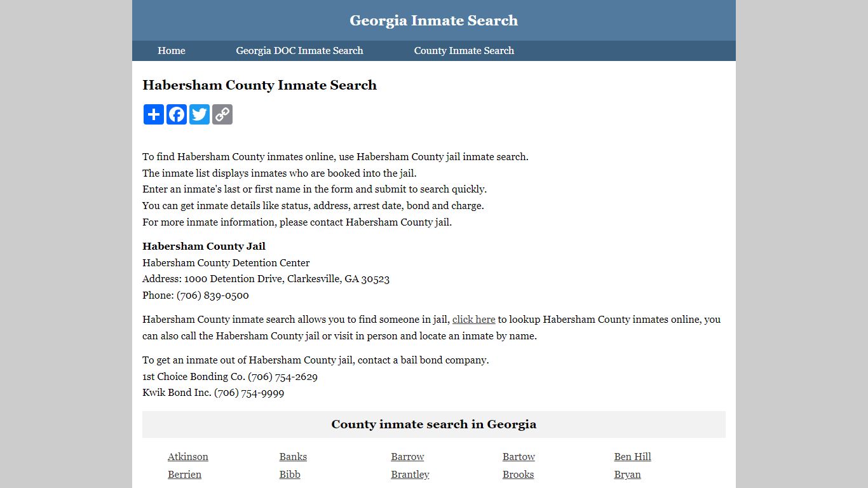Click the 'Enter an inmate's last or first name' line
Image resolution: width=868 pixels, height=488 pixels.
(315, 189)
